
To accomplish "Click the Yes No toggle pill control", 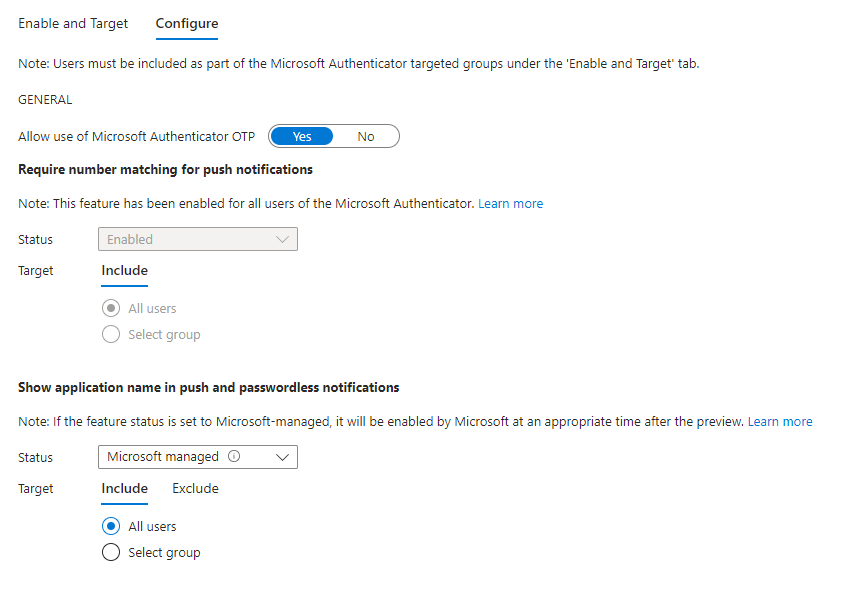I will [x=333, y=136].
